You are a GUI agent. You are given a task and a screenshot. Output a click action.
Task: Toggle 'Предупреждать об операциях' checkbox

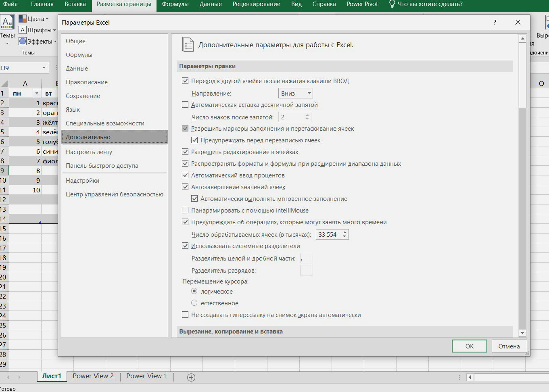[x=185, y=222]
